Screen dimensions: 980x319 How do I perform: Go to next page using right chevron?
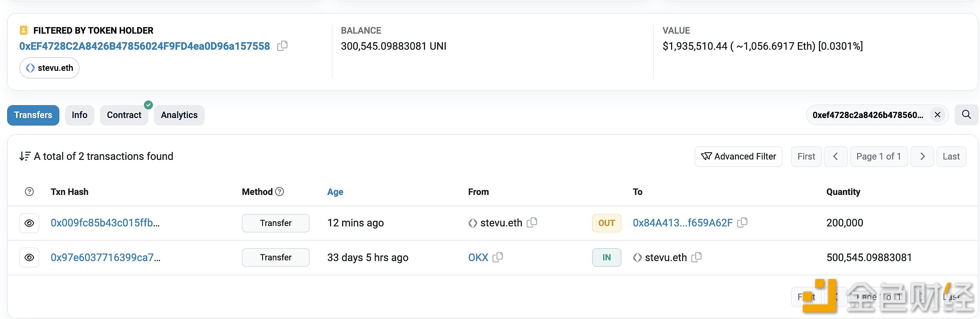click(x=922, y=157)
